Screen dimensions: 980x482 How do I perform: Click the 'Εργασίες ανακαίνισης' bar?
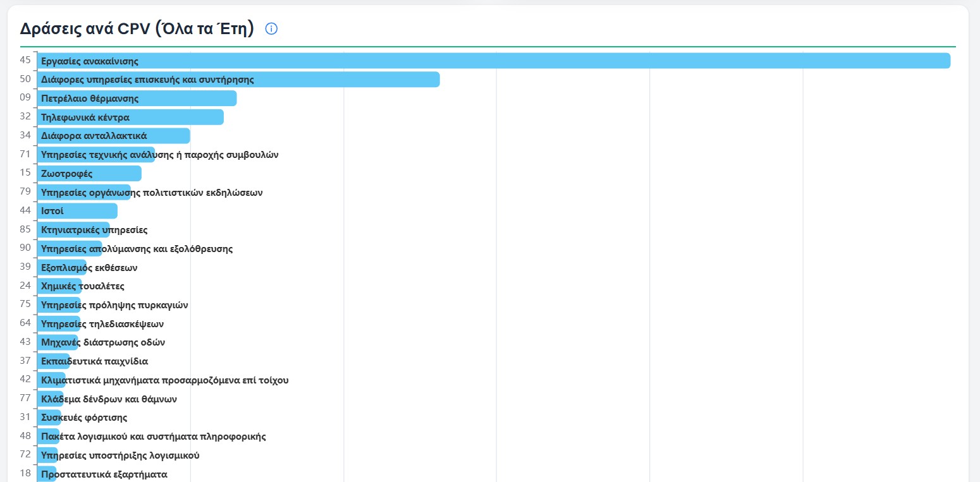(493, 61)
